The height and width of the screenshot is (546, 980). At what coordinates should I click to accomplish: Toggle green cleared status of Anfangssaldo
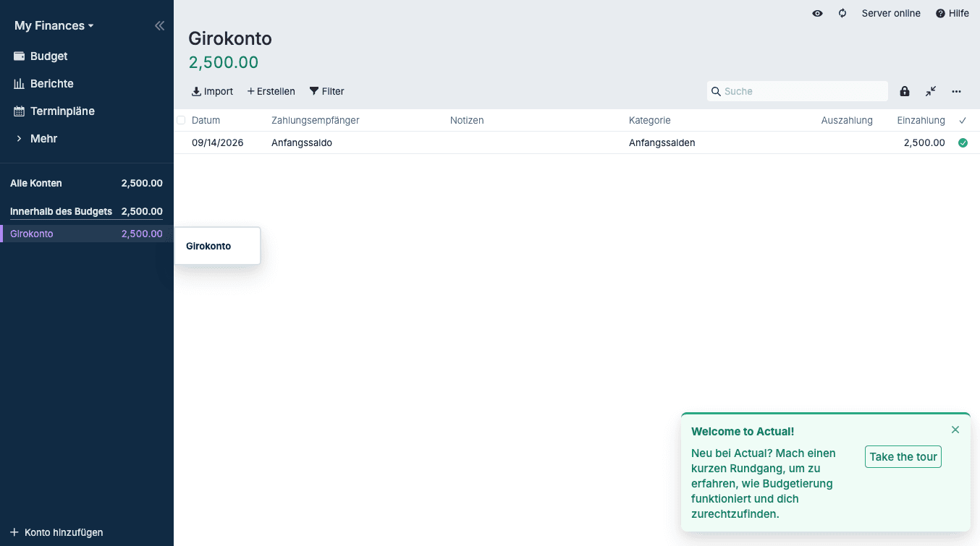[x=963, y=142]
